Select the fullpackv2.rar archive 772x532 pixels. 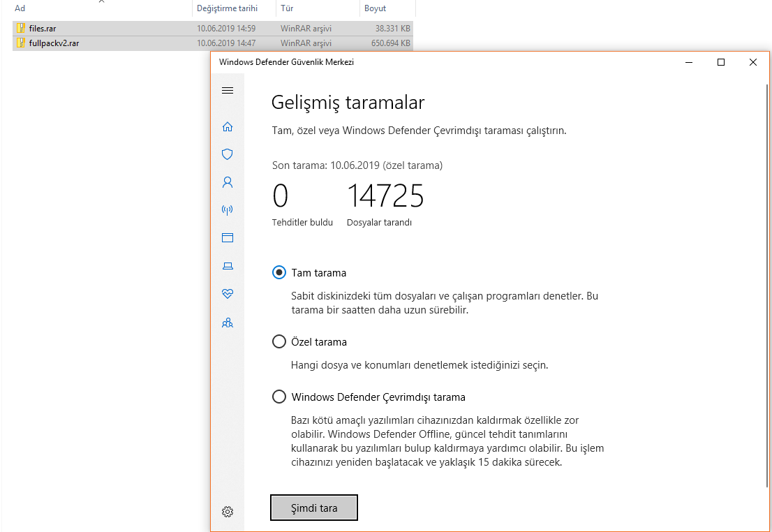[213, 43]
